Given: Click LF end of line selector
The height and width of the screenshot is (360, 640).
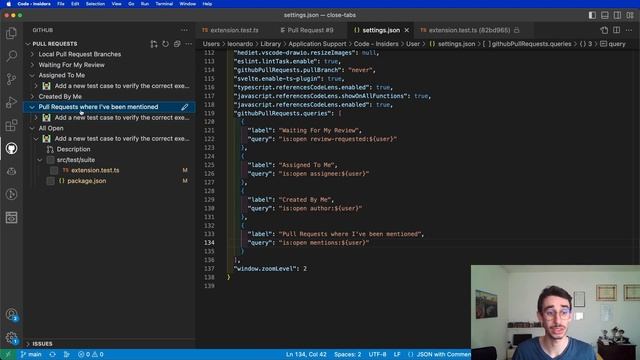Looking at the screenshot, I should click(x=397, y=354).
